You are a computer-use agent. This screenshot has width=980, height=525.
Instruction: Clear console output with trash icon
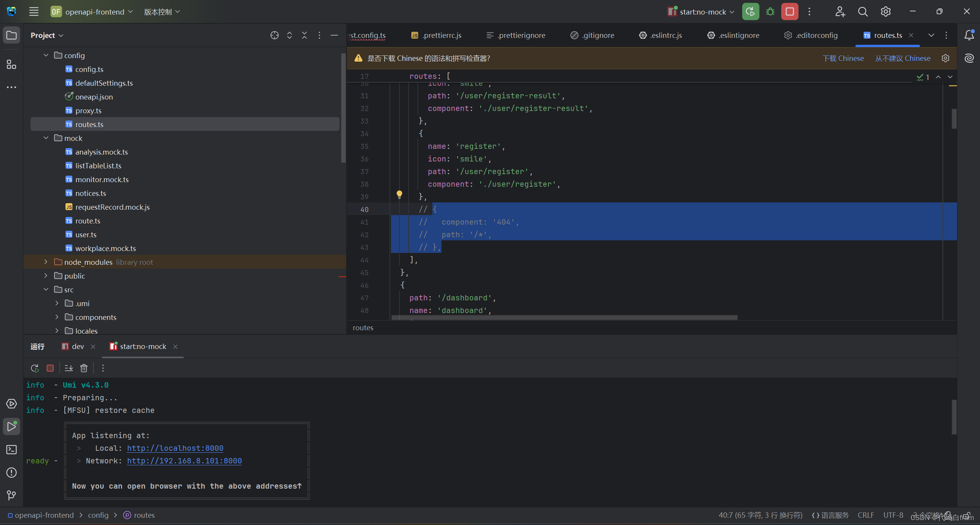click(x=84, y=368)
